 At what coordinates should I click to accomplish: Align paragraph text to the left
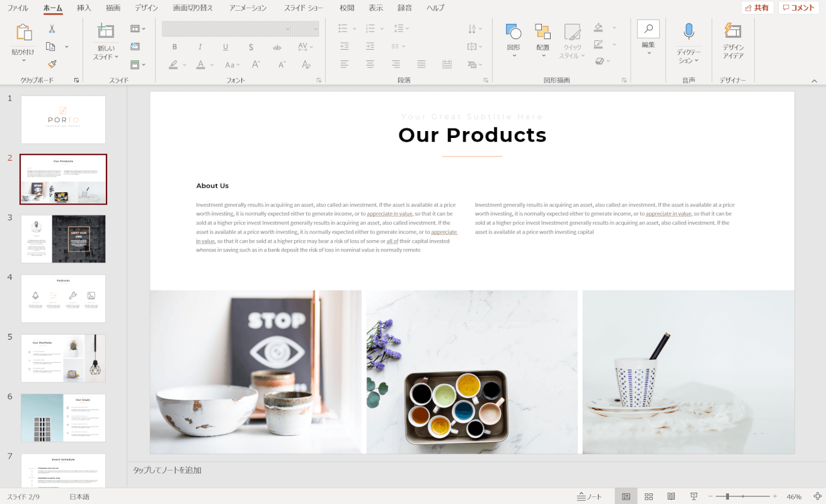(x=344, y=64)
